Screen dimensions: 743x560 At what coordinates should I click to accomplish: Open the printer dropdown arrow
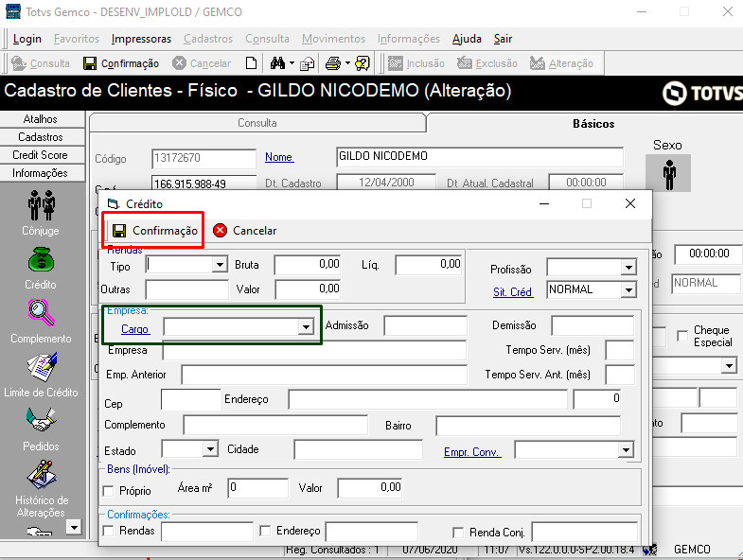click(x=347, y=63)
